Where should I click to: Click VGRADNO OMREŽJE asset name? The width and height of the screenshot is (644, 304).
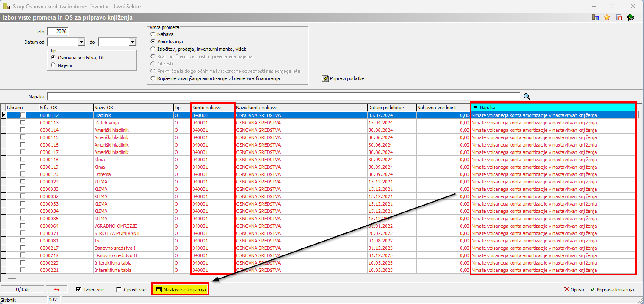click(x=115, y=226)
